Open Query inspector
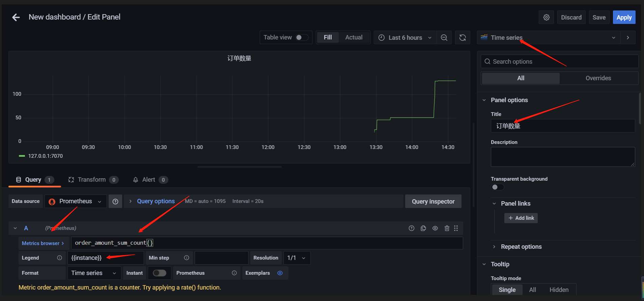 click(x=433, y=201)
